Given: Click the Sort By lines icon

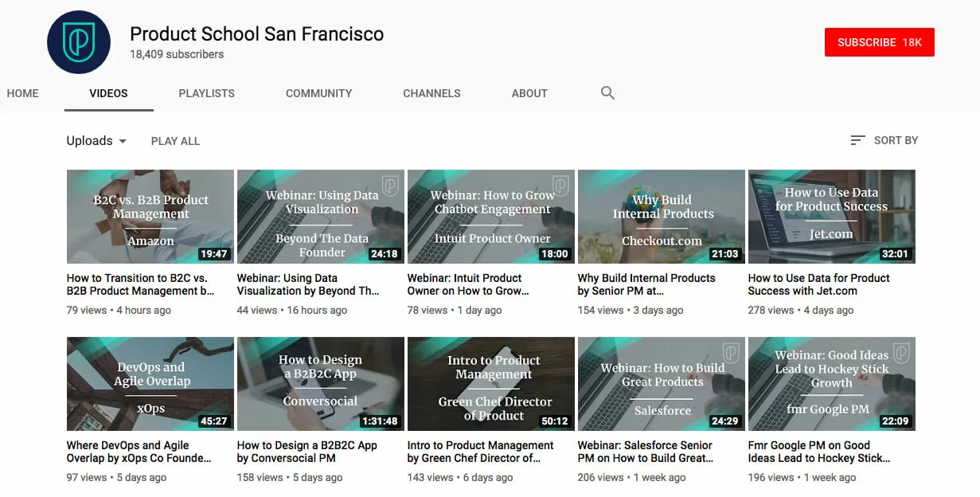Looking at the screenshot, I should click(x=857, y=140).
